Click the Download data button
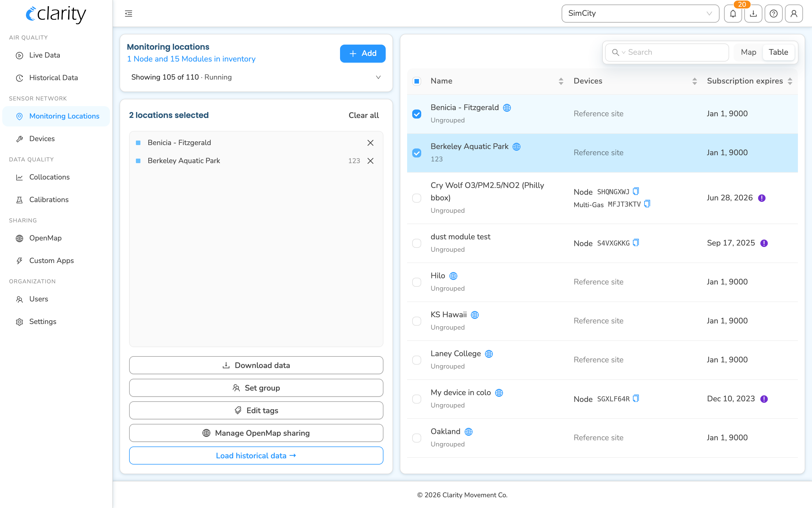Screen dimensions: 812x508 [x=256, y=365]
